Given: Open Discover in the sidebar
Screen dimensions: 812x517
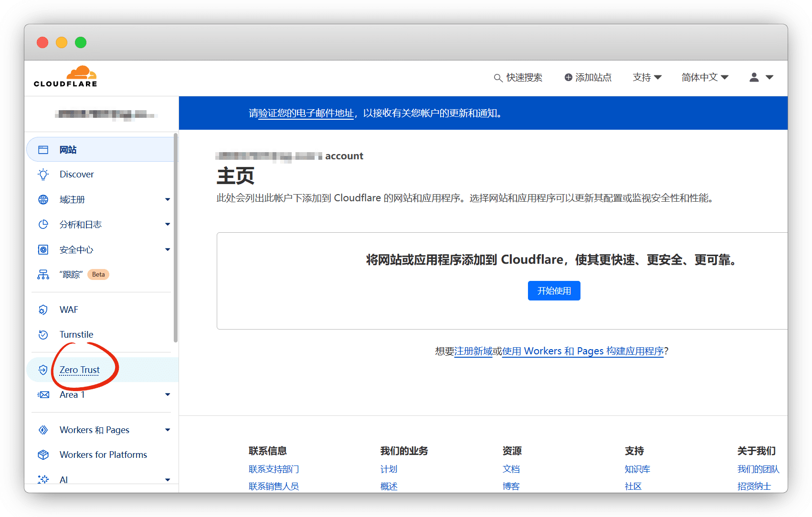Looking at the screenshot, I should pyautogui.click(x=101, y=175).
